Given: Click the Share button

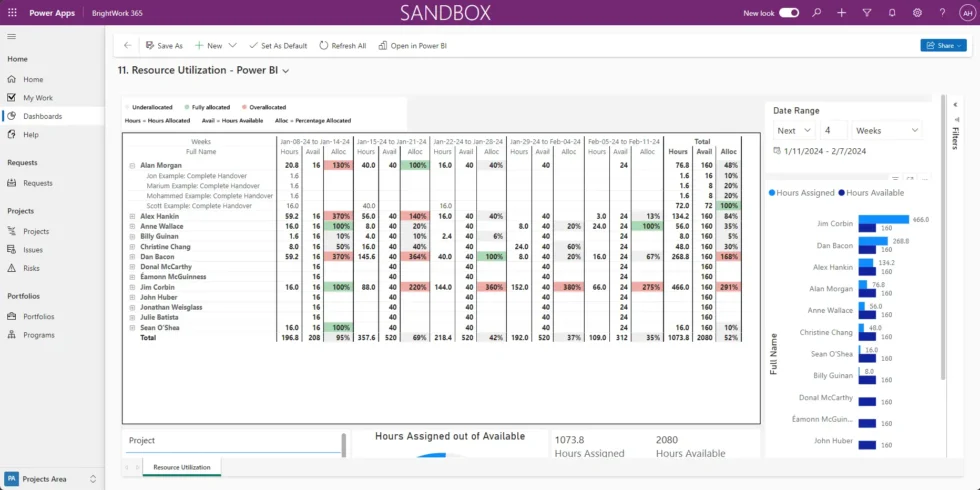Looking at the screenshot, I should pyautogui.click(x=942, y=45).
